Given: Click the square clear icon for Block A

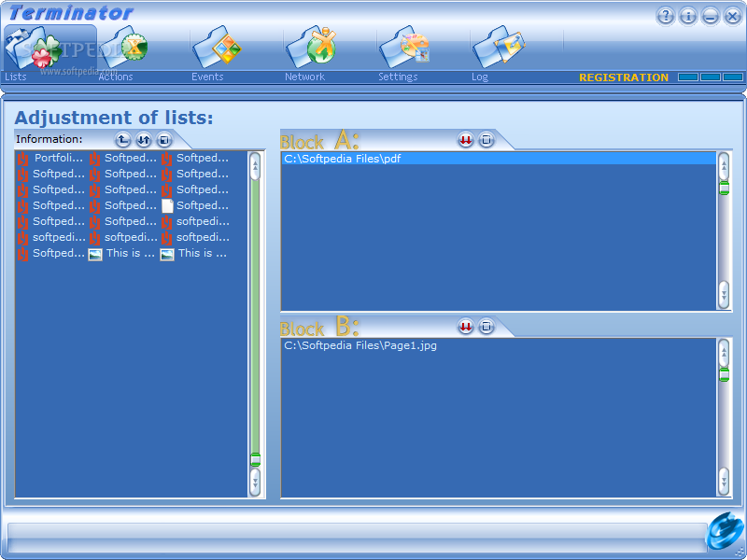Looking at the screenshot, I should tap(486, 140).
